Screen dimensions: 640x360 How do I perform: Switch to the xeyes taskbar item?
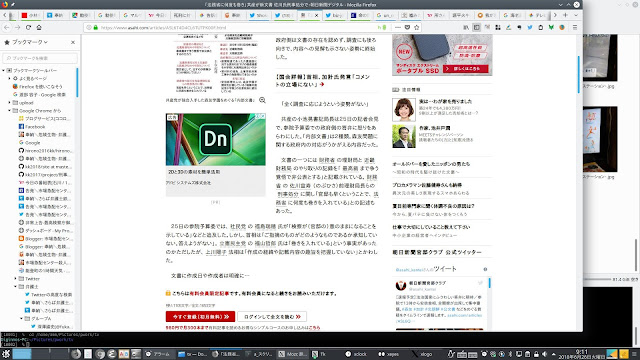[x=388, y=354]
